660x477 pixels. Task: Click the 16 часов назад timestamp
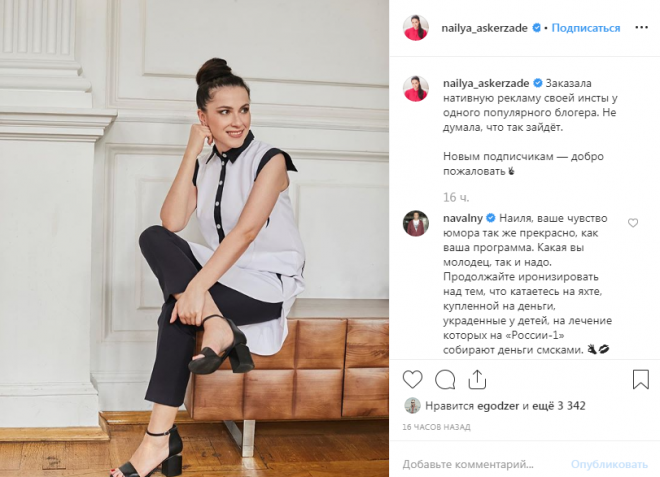pos(436,427)
